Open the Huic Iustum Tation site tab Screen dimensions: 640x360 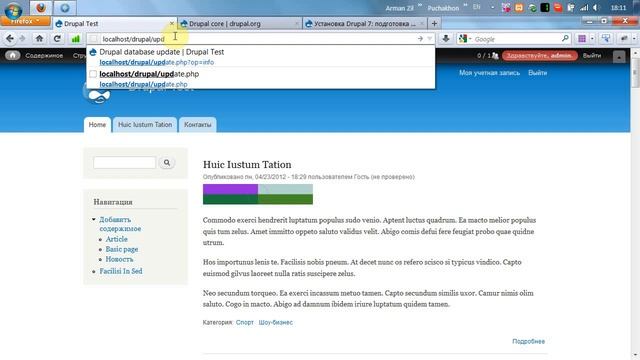pyautogui.click(x=145, y=124)
